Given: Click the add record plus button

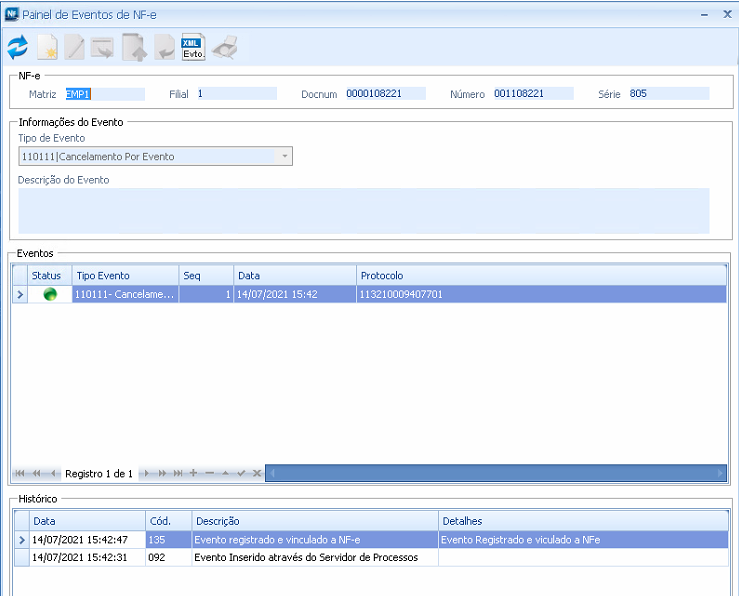Looking at the screenshot, I should click(193, 473).
